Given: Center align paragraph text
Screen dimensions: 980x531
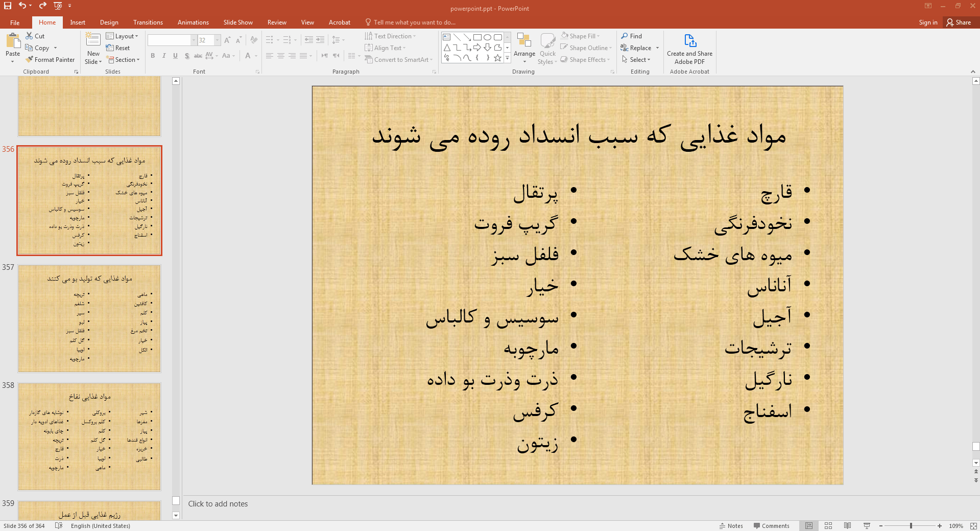Looking at the screenshot, I should (x=281, y=56).
